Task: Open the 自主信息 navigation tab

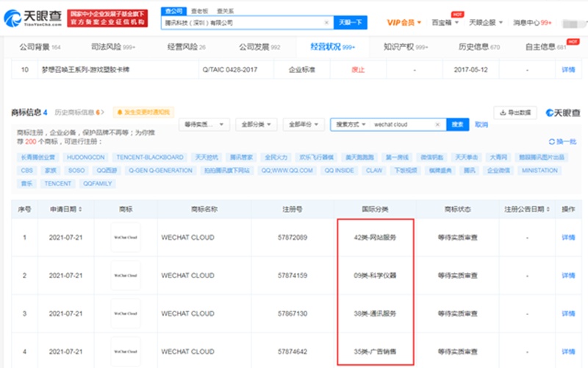Action: coord(545,47)
